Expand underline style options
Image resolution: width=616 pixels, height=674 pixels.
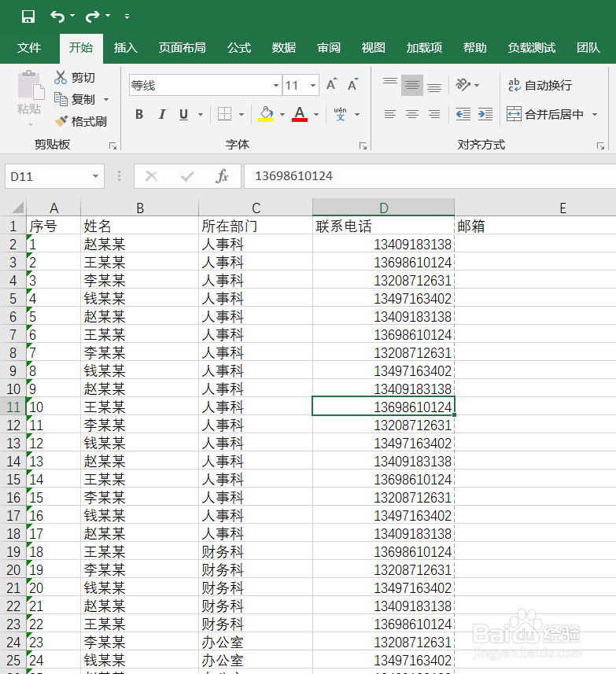tap(201, 114)
